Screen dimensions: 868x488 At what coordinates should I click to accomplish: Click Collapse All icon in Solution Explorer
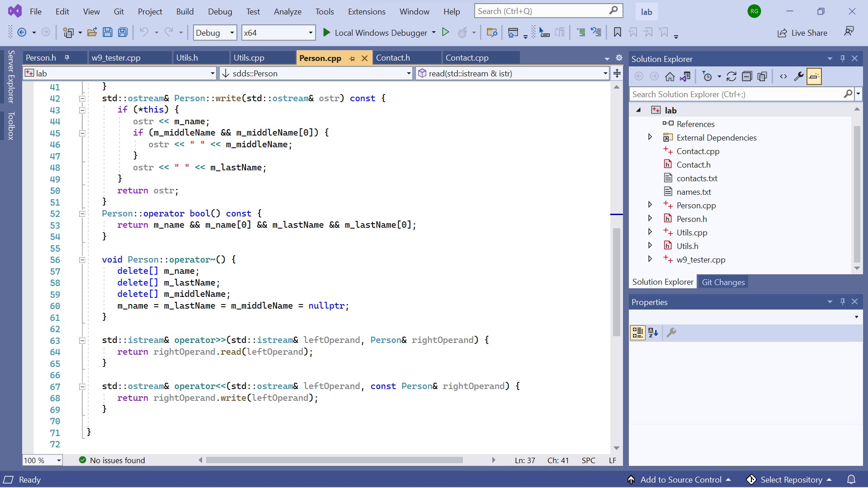[x=747, y=77]
